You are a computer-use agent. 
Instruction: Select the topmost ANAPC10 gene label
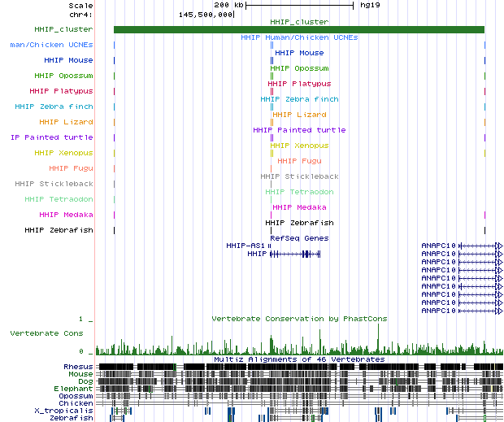click(x=439, y=245)
